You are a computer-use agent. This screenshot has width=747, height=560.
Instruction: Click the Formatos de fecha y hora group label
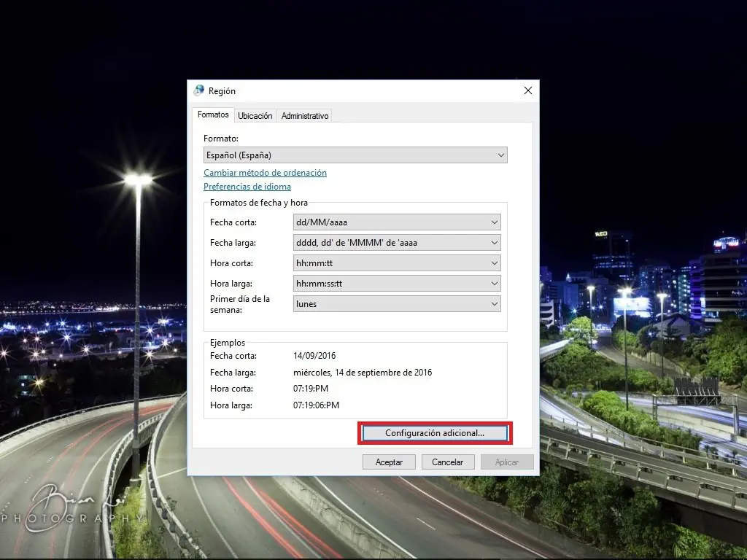[259, 203]
